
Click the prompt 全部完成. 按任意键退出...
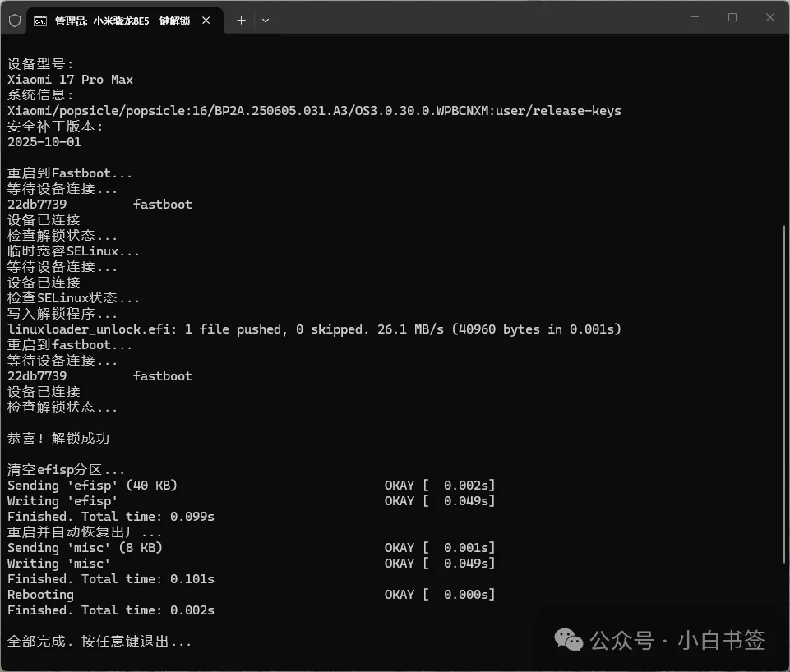coord(99,642)
